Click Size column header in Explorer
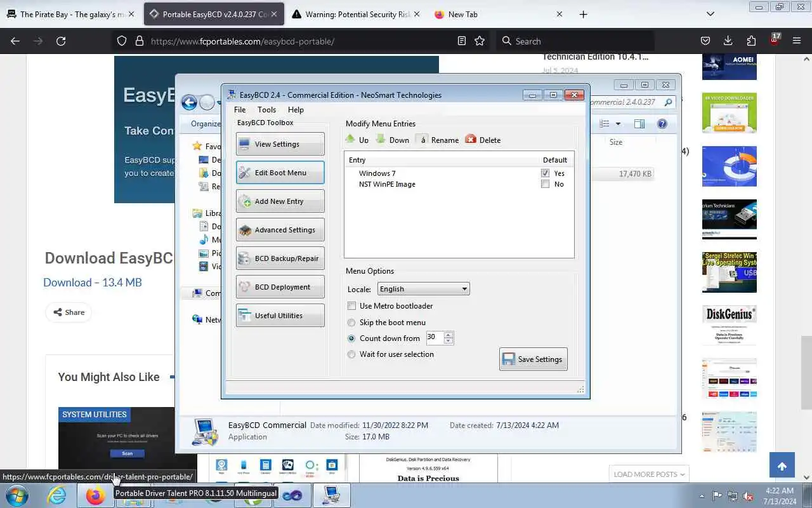 tap(616, 142)
